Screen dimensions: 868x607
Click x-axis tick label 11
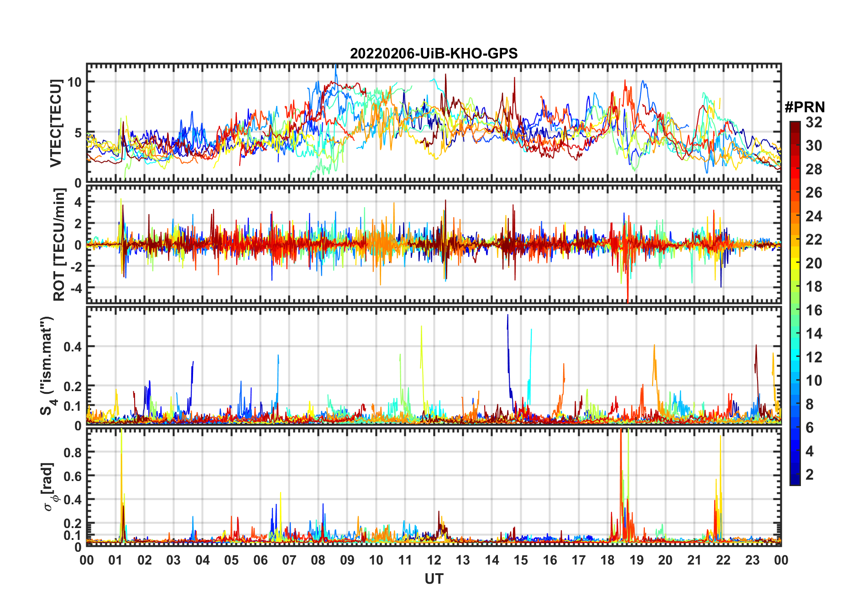click(x=405, y=560)
